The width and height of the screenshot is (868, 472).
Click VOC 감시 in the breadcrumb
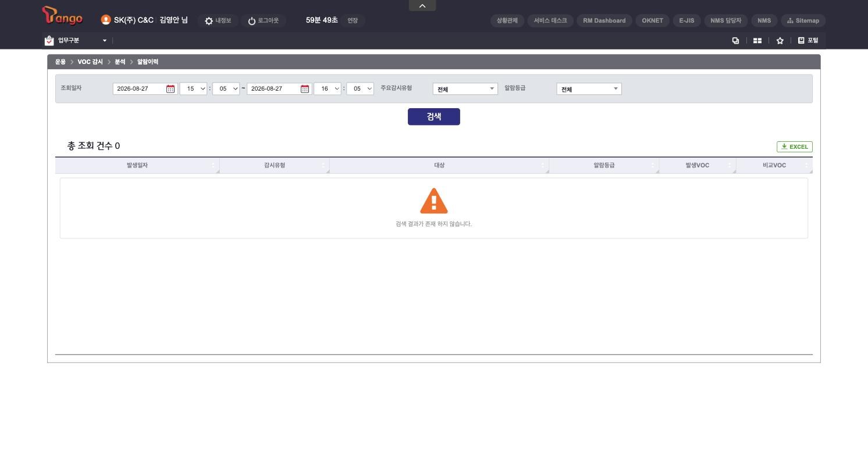coord(90,62)
